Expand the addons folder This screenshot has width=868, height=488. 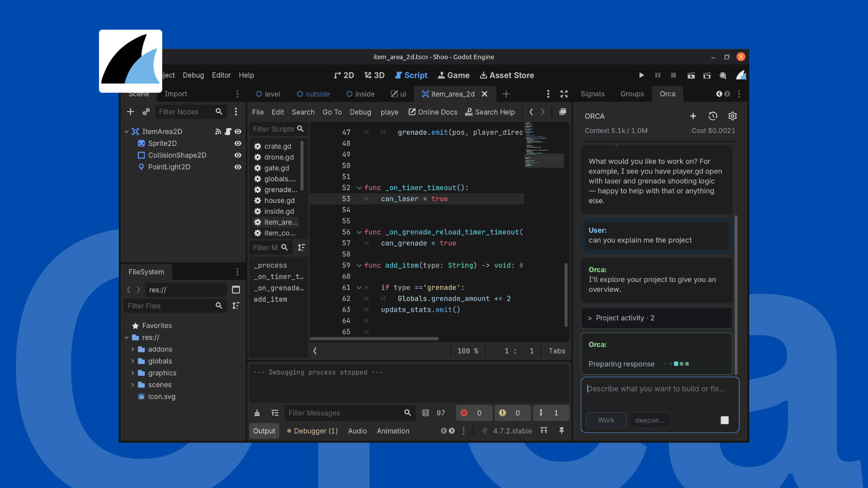[x=132, y=349]
